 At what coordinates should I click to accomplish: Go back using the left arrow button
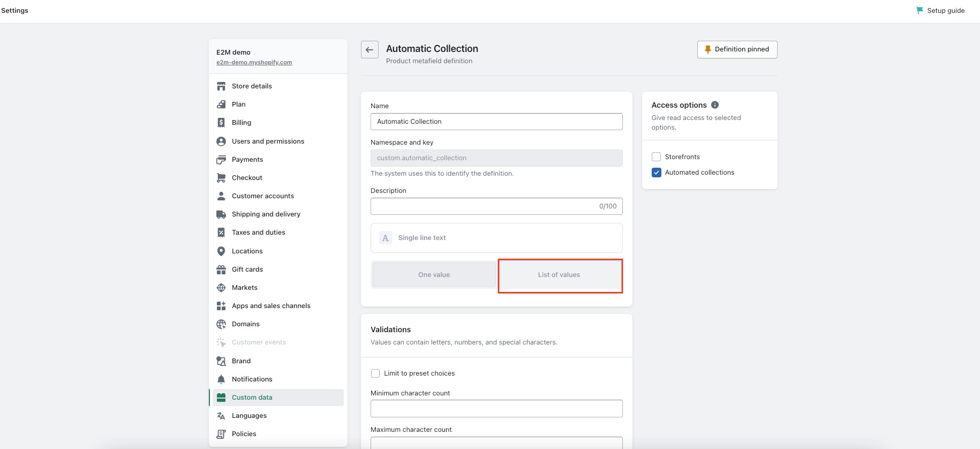370,50
